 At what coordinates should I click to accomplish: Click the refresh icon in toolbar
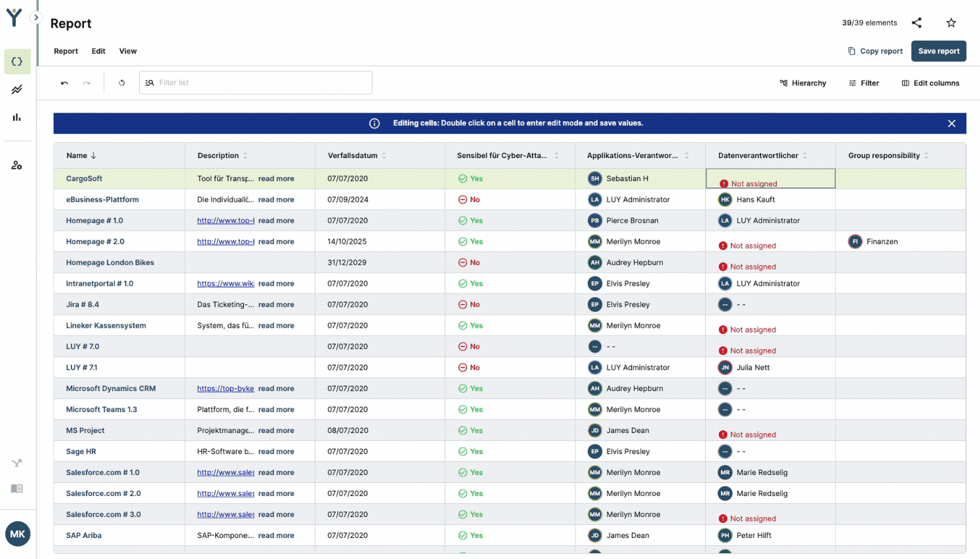pos(122,83)
